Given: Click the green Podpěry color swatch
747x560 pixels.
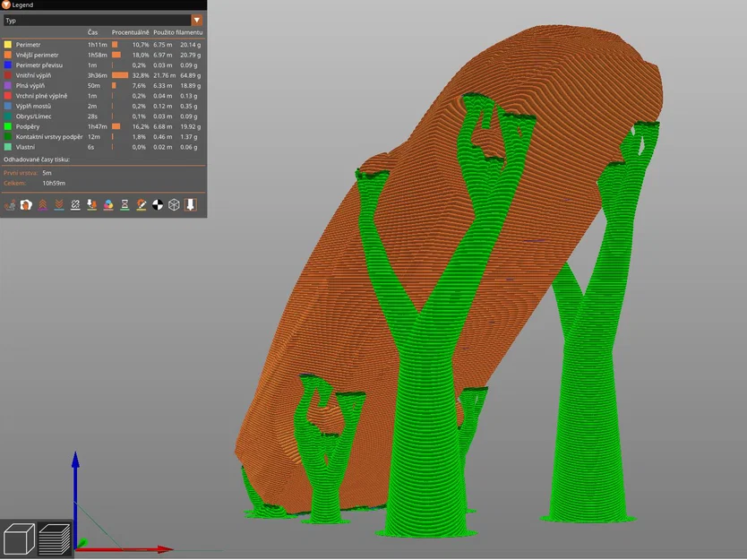Looking at the screenshot, I should pos(7,127).
